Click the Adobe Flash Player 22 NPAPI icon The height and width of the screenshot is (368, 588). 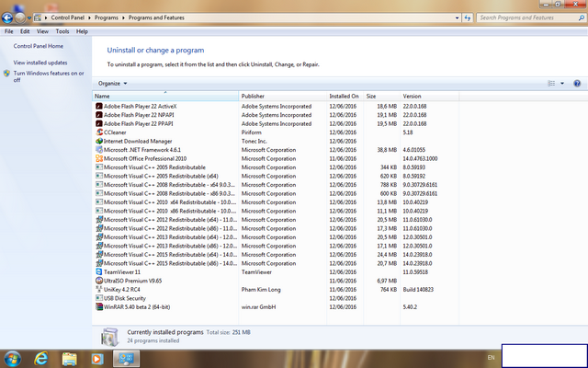pos(99,115)
